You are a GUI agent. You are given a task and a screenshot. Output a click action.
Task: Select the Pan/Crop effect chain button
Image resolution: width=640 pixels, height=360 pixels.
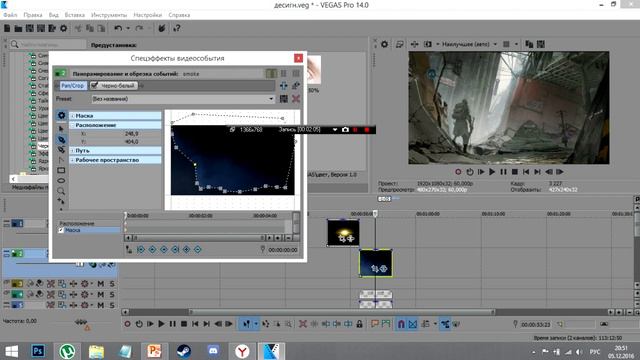click(73, 85)
